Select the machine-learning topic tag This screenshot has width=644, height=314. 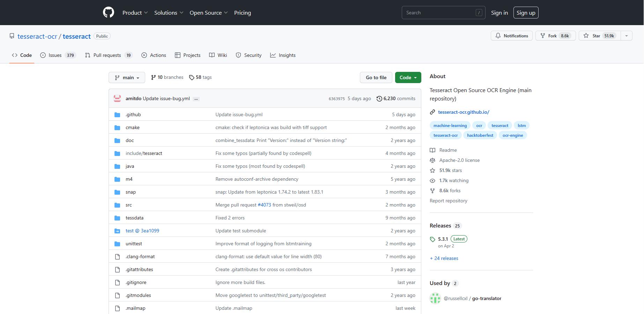pos(450,126)
